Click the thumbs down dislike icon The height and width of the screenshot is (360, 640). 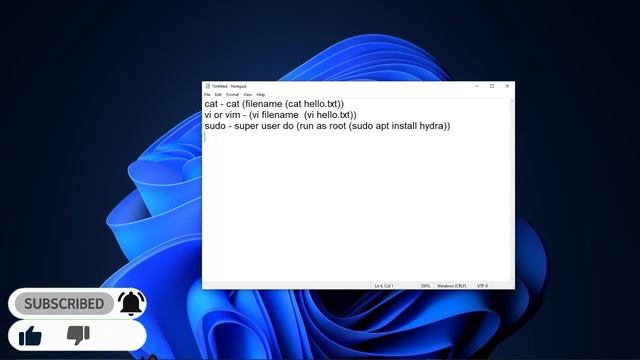point(78,335)
